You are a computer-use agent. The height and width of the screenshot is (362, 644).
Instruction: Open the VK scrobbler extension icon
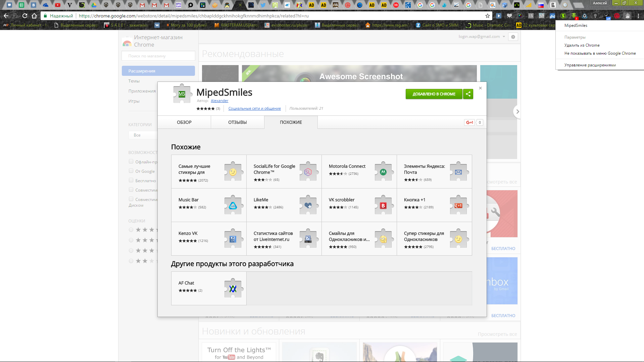coord(383,205)
